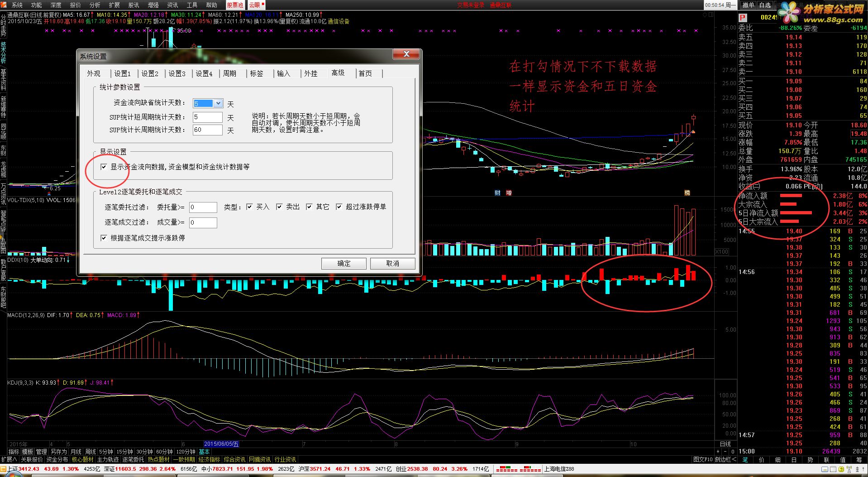Viewport: 868px width, 477px height.
Task: Switch to the 外挂 tab in dialog
Action: click(x=311, y=73)
